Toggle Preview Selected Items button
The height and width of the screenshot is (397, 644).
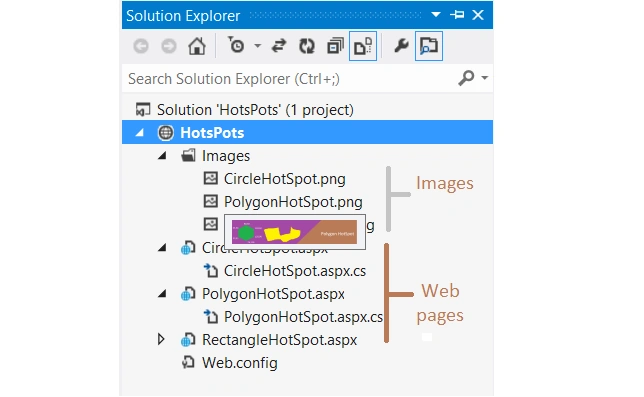pyautogui.click(x=429, y=46)
